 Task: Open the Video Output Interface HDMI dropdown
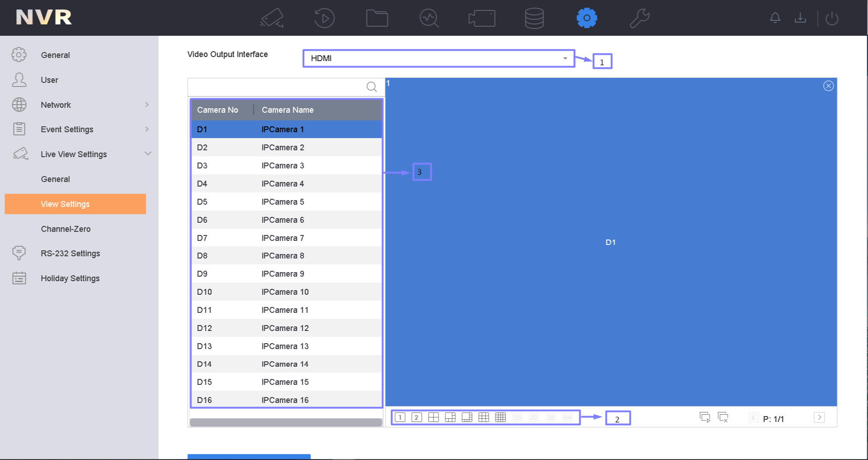(439, 58)
